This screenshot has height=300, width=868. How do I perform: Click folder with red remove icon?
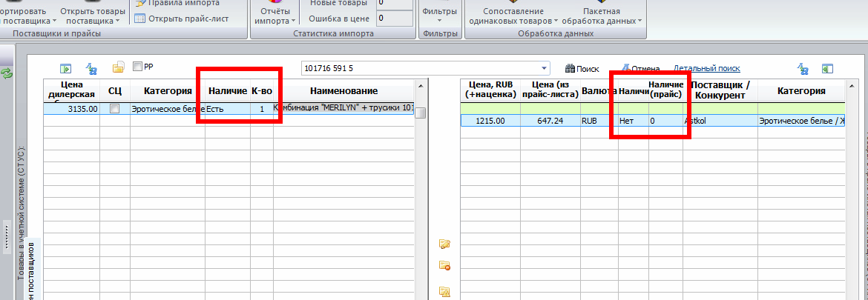444,266
